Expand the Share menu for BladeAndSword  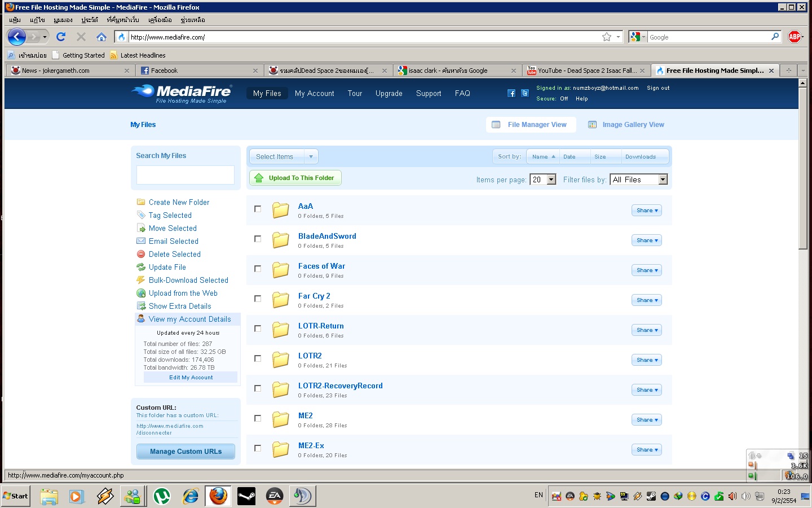[647, 240]
